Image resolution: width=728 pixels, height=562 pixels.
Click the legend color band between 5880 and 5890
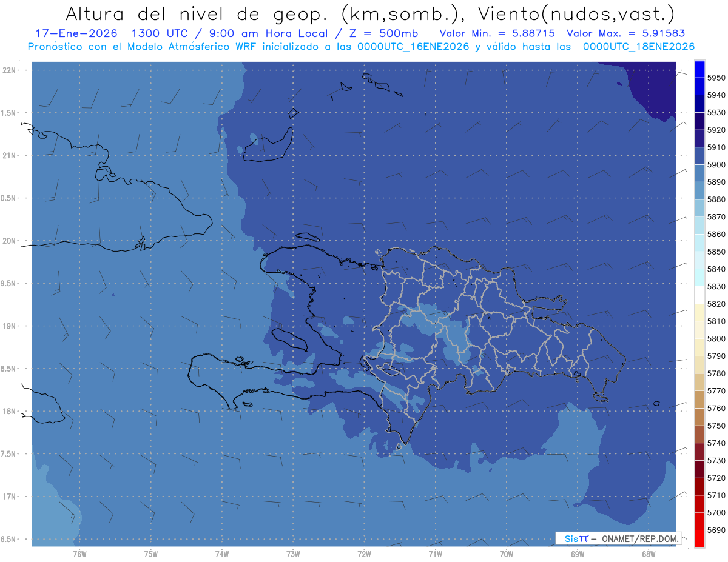699,191
